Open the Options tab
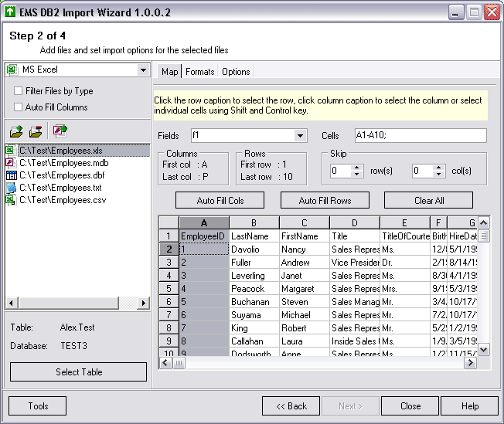504x424 pixels. (236, 71)
